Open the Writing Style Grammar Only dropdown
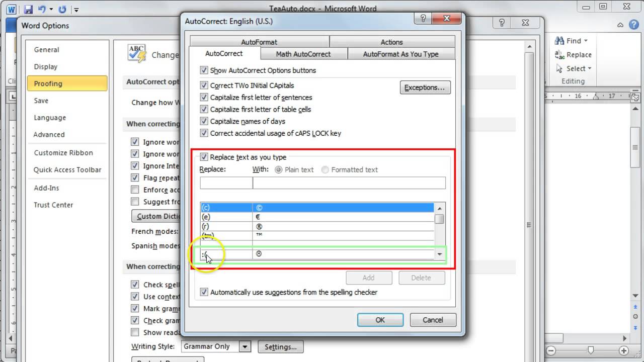The width and height of the screenshot is (644, 362). (245, 347)
